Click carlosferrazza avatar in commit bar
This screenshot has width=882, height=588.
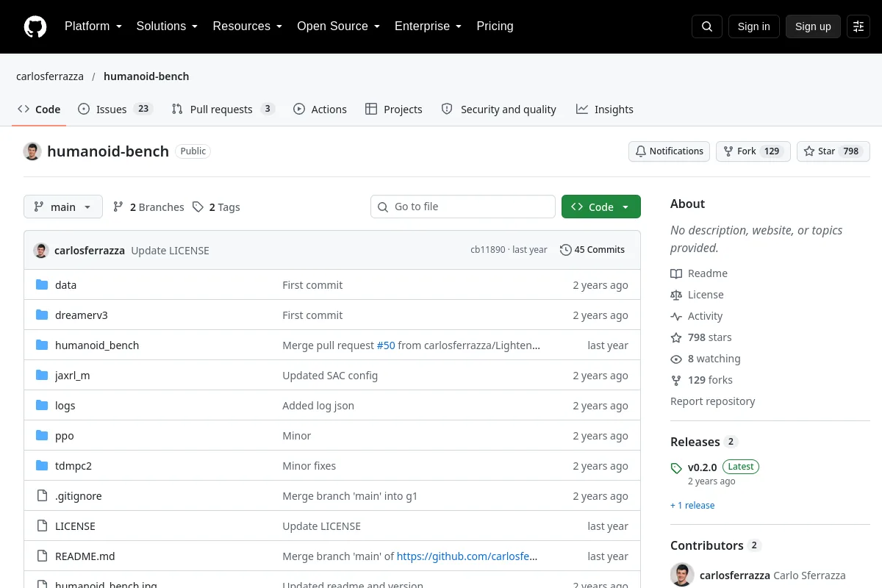tap(41, 250)
